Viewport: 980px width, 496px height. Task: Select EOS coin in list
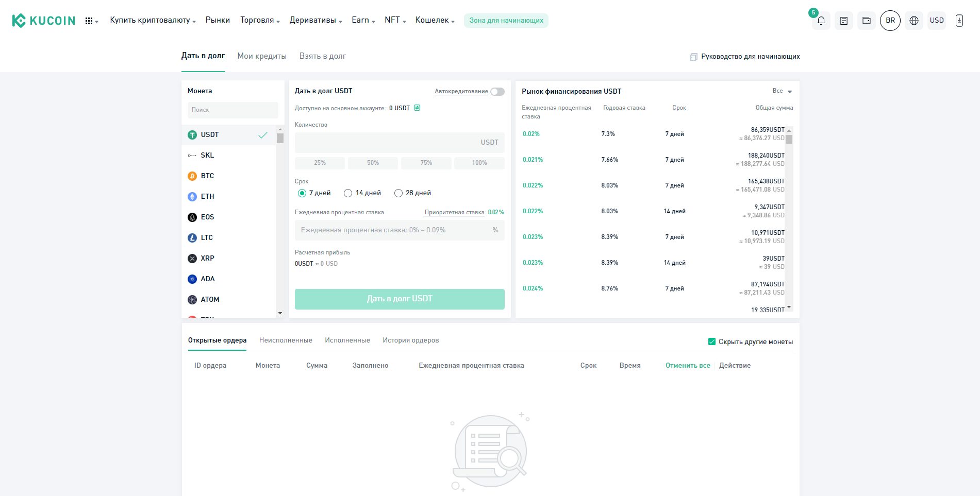coord(229,217)
